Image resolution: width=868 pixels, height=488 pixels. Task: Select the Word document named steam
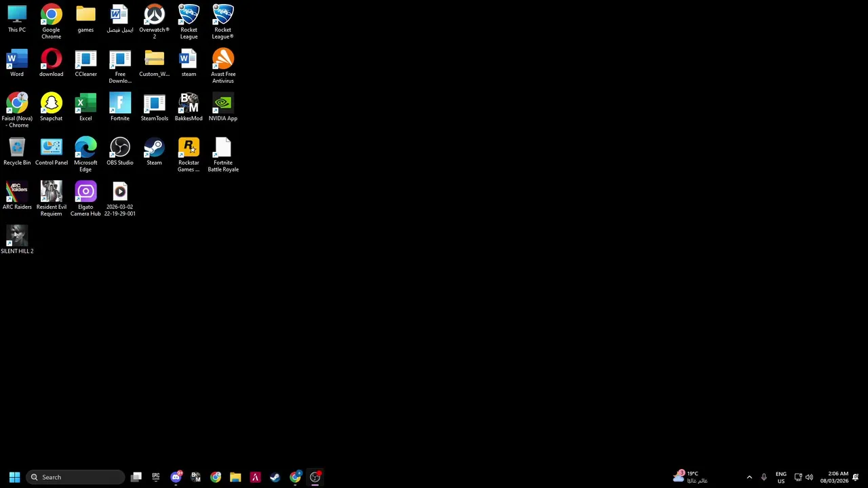tap(189, 63)
